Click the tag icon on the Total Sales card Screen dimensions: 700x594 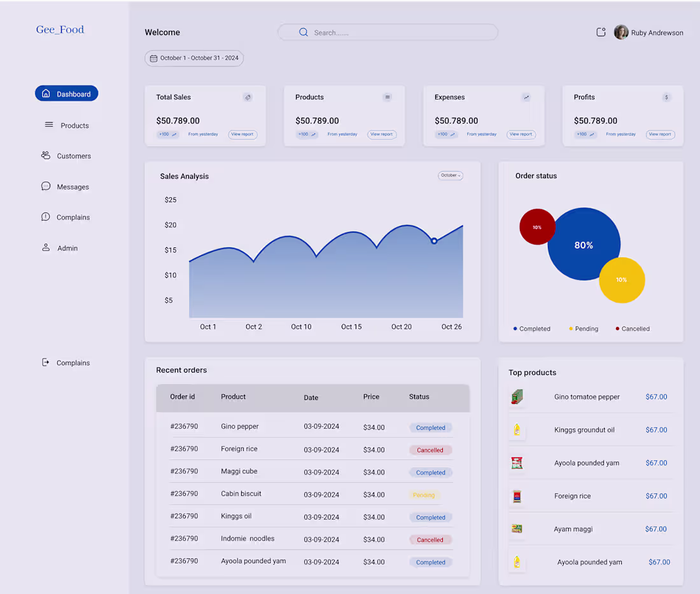point(248,97)
